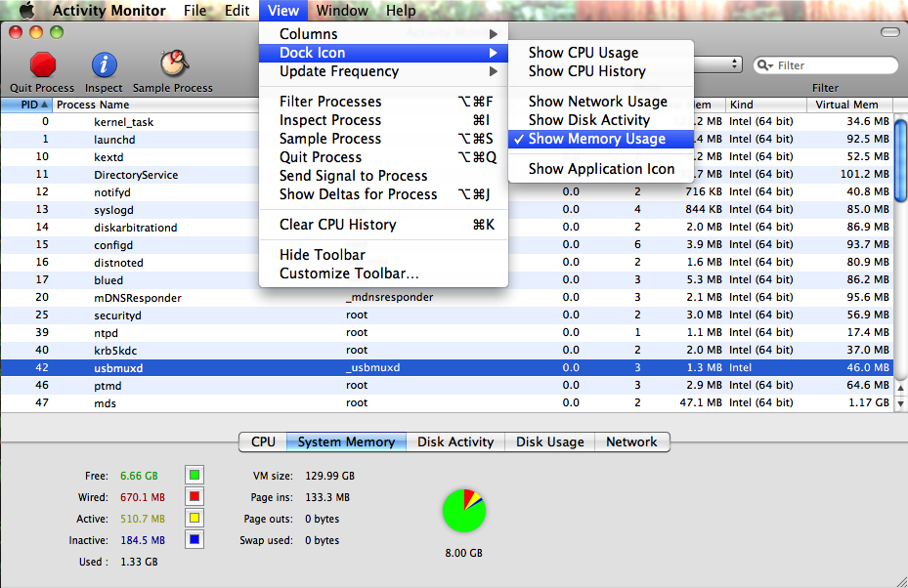
Task: Switch to the Network tab
Action: point(631,441)
